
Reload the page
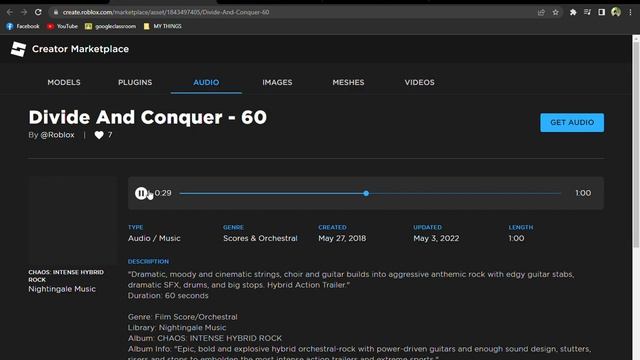point(38,12)
